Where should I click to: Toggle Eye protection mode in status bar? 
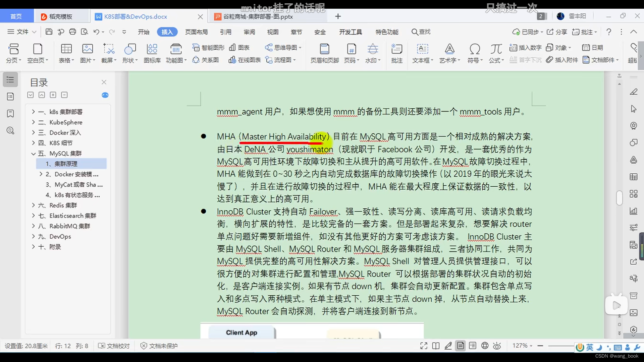497,346
